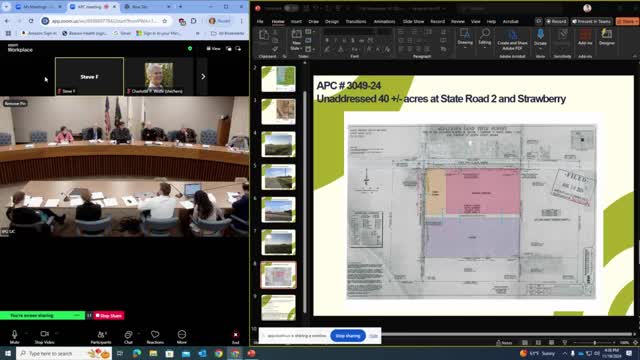
Task: Open the Zoom View layout options
Action: coord(213,49)
